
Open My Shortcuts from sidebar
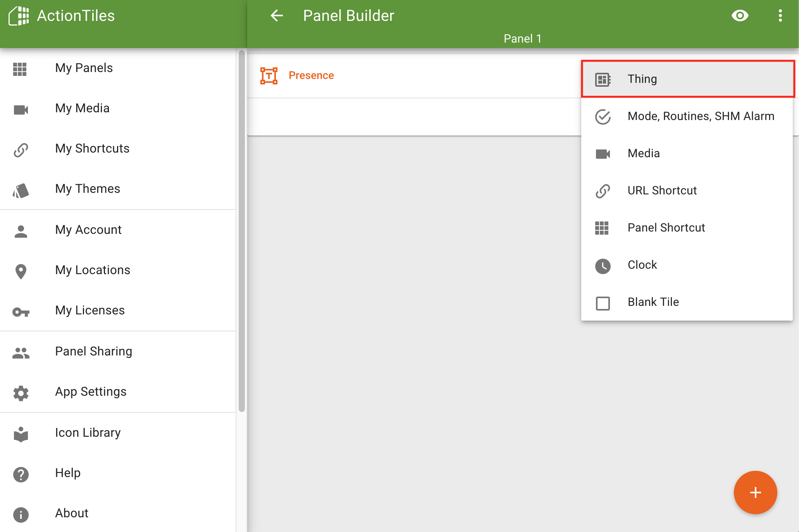click(x=118, y=149)
